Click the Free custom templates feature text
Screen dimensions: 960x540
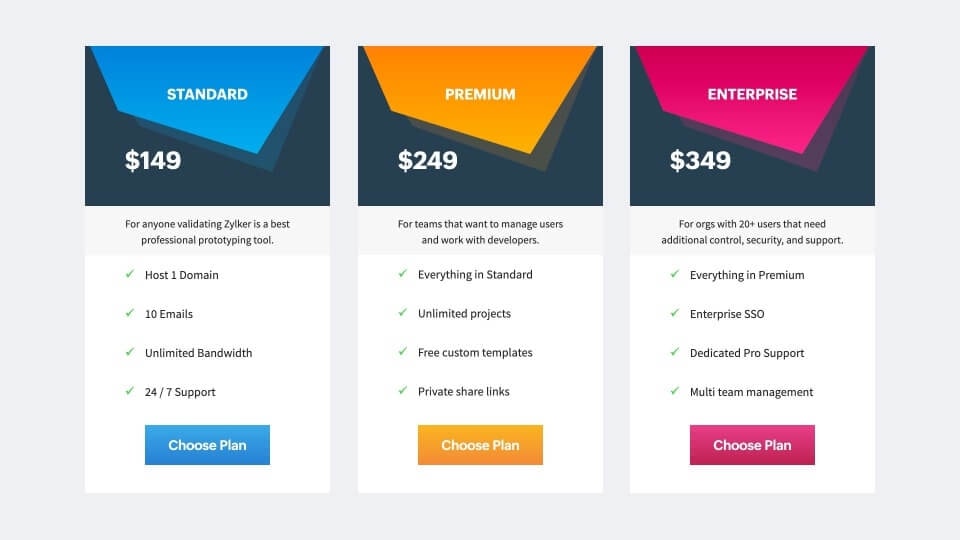pos(475,353)
